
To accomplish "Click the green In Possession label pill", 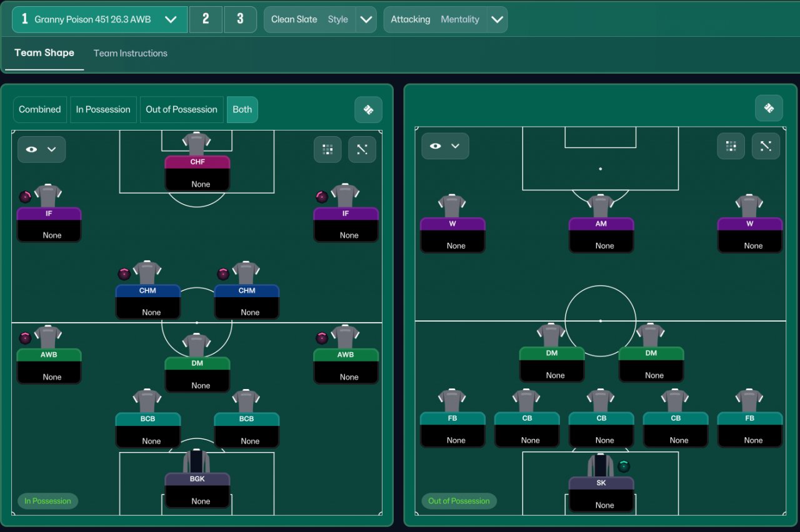I will tap(47, 501).
